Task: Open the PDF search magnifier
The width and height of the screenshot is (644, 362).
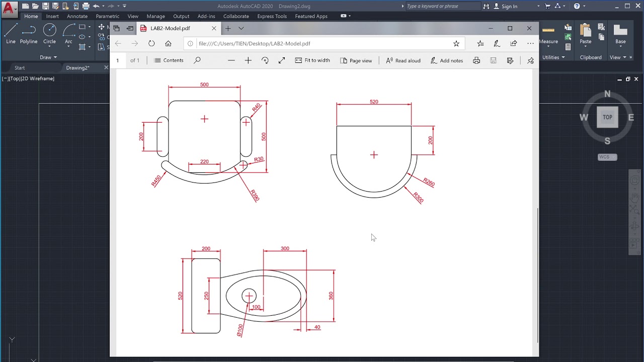Action: point(197,60)
